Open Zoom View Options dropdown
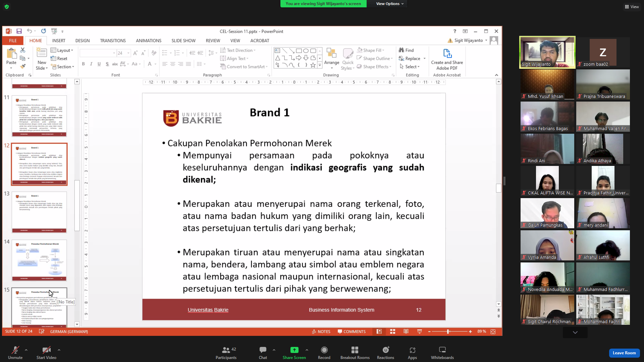This screenshot has height=362, width=644. (x=390, y=4)
